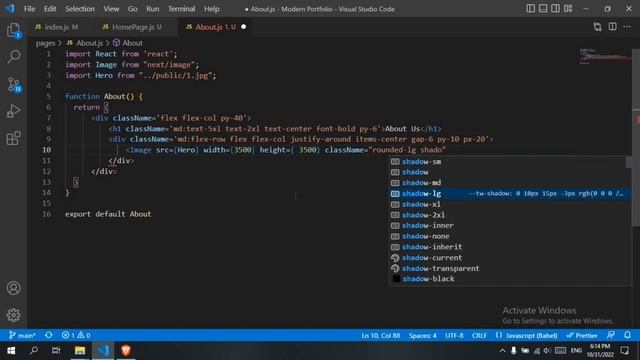Open the Run menu

point(153,9)
